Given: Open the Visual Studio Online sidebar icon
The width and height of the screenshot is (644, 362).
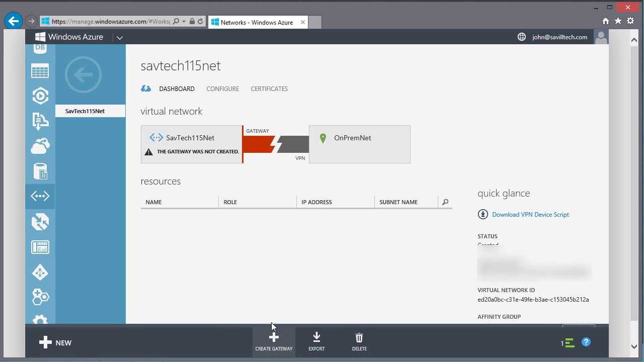Looking at the screenshot, I should point(40,121).
